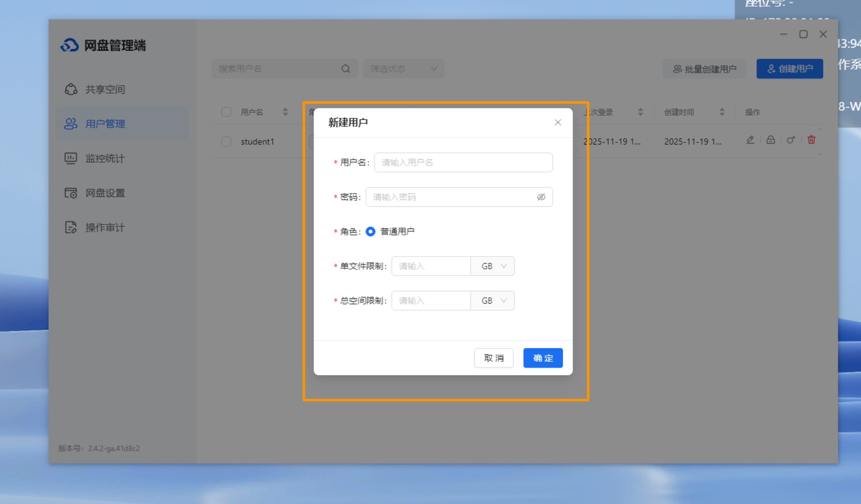Open 共享空间 in the sidebar
The image size is (861, 504).
[x=105, y=89]
